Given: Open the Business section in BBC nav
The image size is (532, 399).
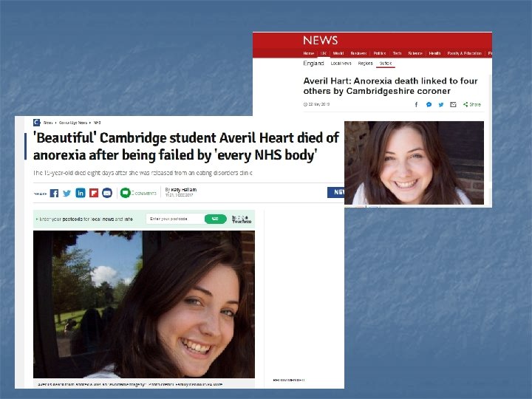Looking at the screenshot, I should pos(358,53).
